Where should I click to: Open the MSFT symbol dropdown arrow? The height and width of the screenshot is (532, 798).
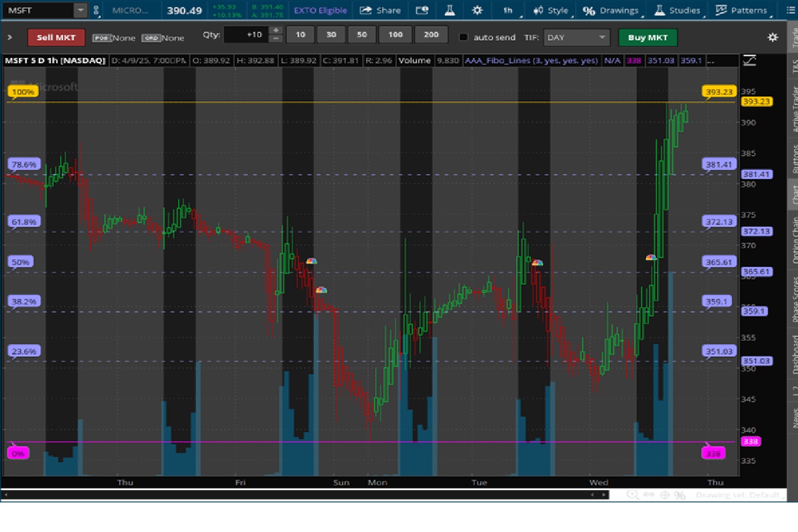click(81, 10)
